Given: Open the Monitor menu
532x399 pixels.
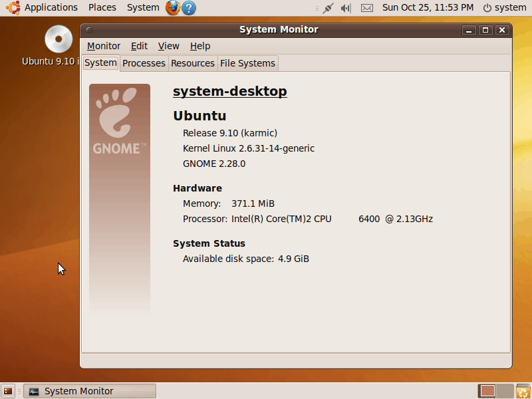Looking at the screenshot, I should click(x=104, y=46).
